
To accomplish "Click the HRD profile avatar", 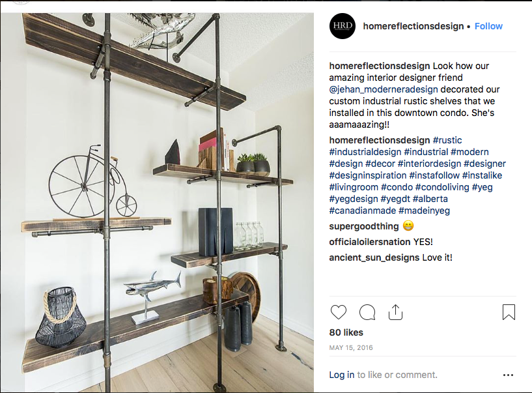I will [343, 26].
